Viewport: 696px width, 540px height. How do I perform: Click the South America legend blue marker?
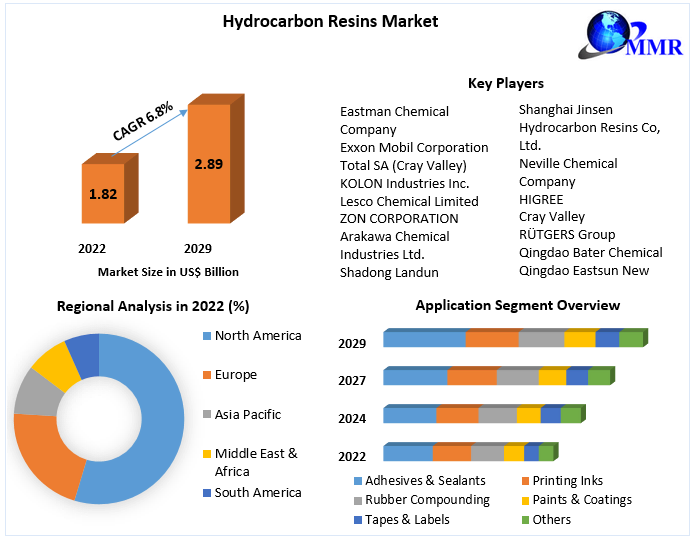pyautogui.click(x=207, y=492)
